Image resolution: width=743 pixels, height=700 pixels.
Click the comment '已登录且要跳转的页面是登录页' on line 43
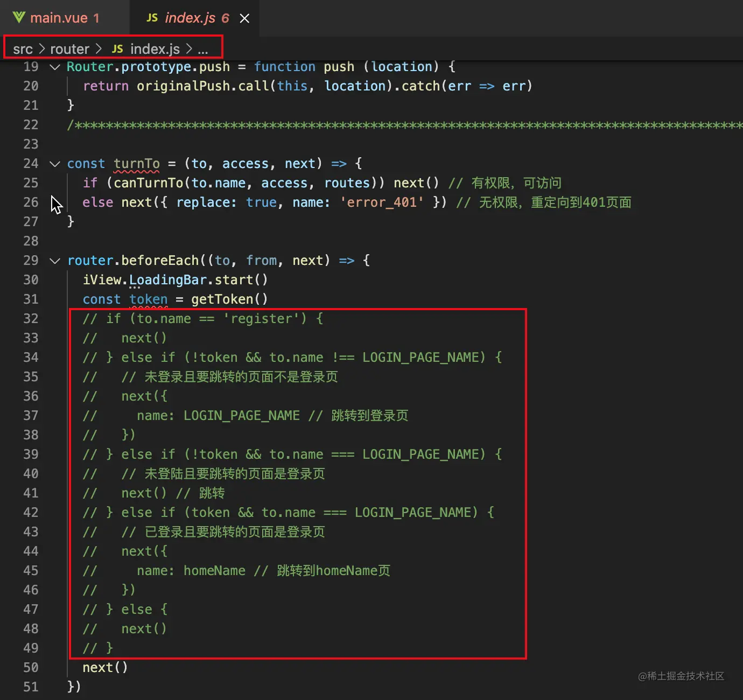(x=235, y=532)
